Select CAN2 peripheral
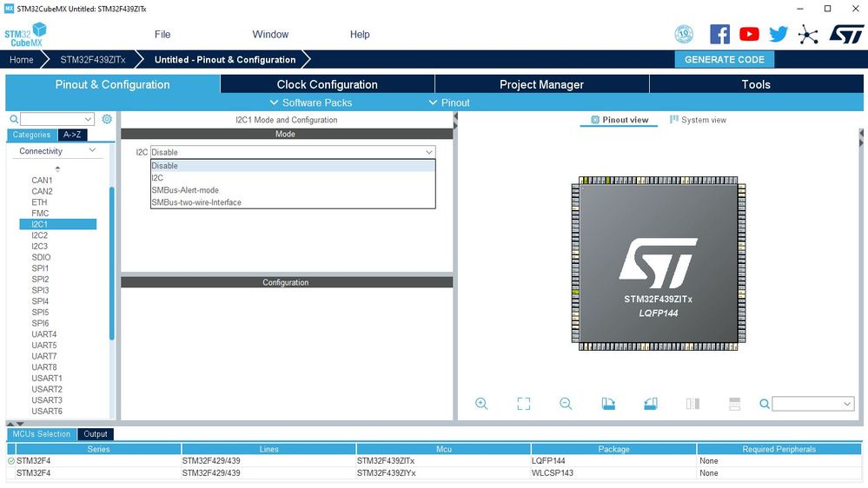This screenshot has height=488, width=868. tap(42, 191)
